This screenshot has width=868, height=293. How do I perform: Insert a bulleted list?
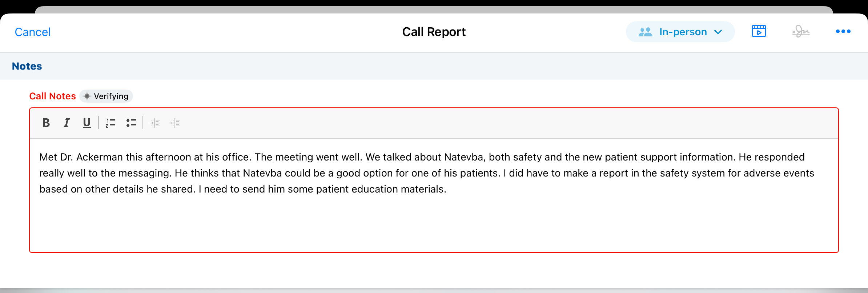[x=131, y=123]
